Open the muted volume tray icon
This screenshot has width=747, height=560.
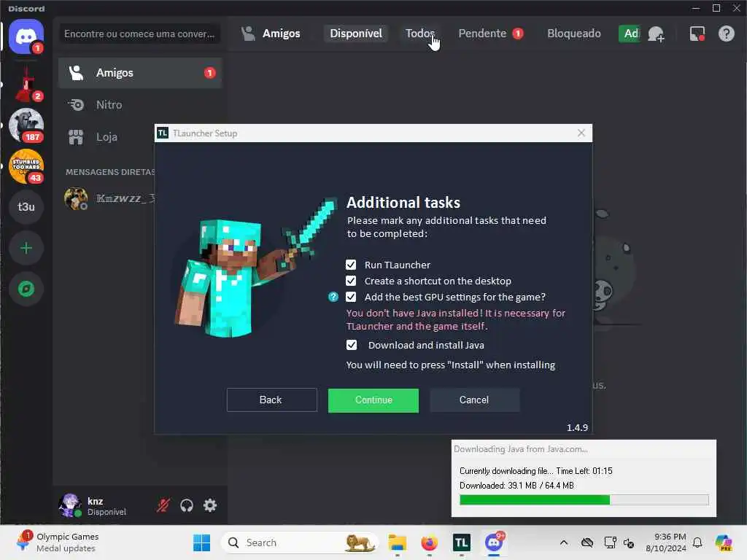coord(629,542)
